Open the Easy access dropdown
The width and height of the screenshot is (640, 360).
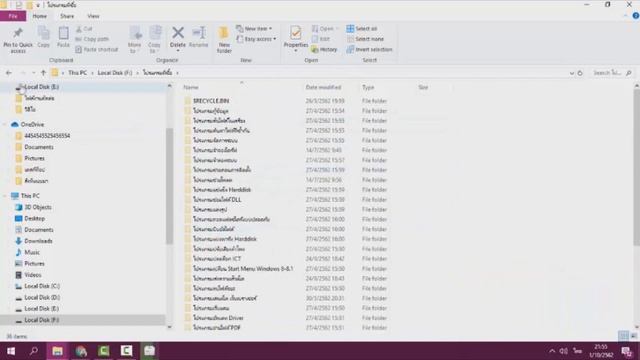click(x=256, y=39)
